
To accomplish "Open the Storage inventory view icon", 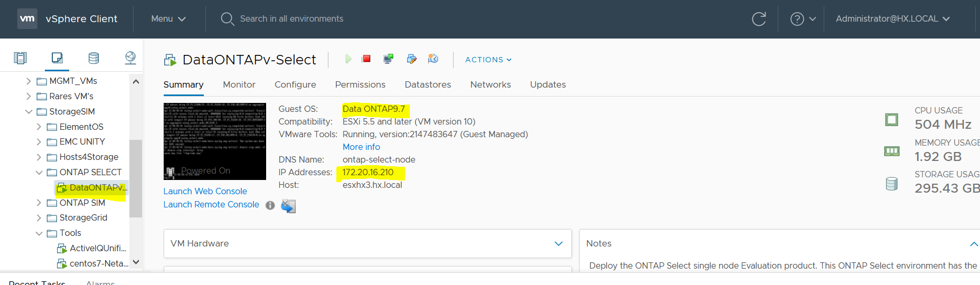I will coord(93,58).
